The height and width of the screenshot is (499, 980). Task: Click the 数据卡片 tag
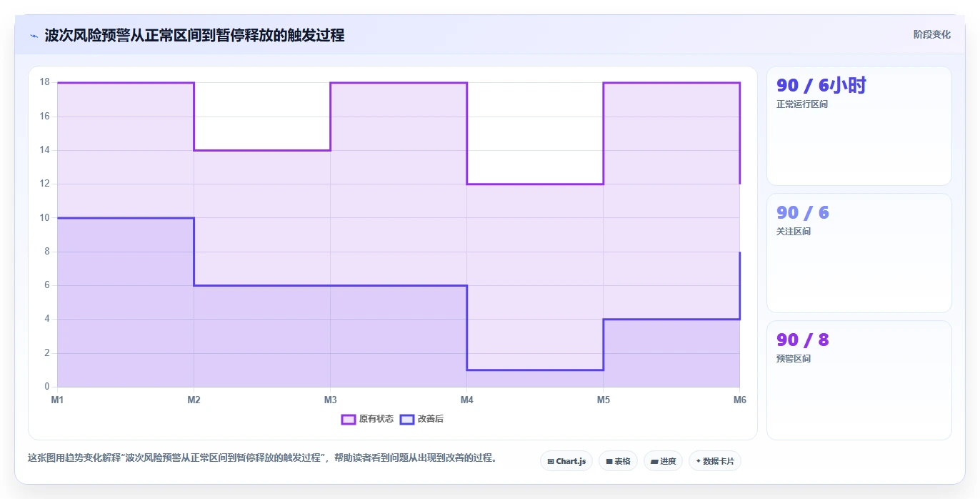coord(714,461)
